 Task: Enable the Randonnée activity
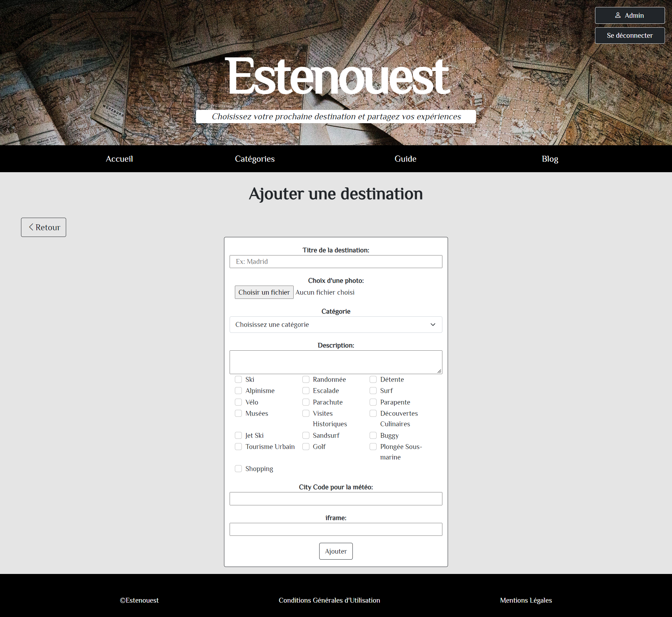click(306, 379)
